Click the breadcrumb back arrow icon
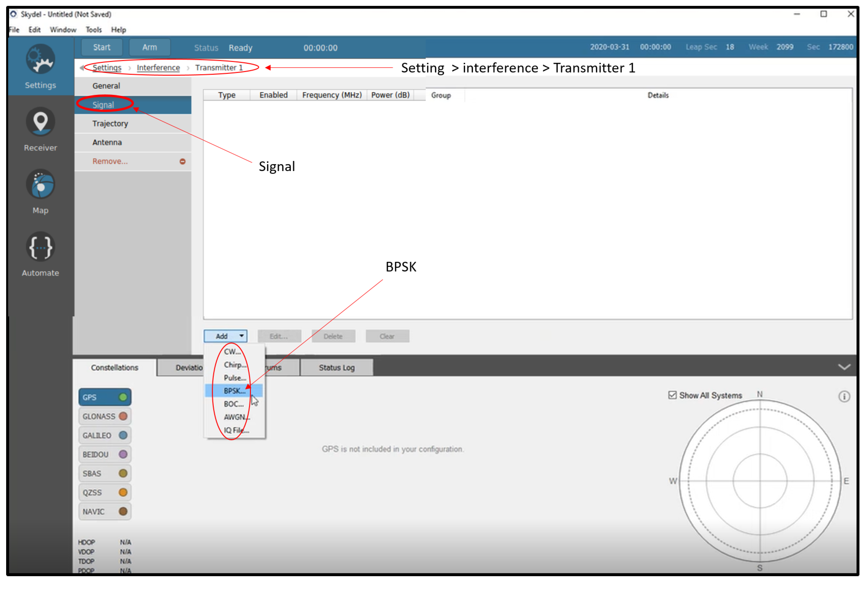Viewport: 868px width, 589px height. pyautogui.click(x=82, y=68)
